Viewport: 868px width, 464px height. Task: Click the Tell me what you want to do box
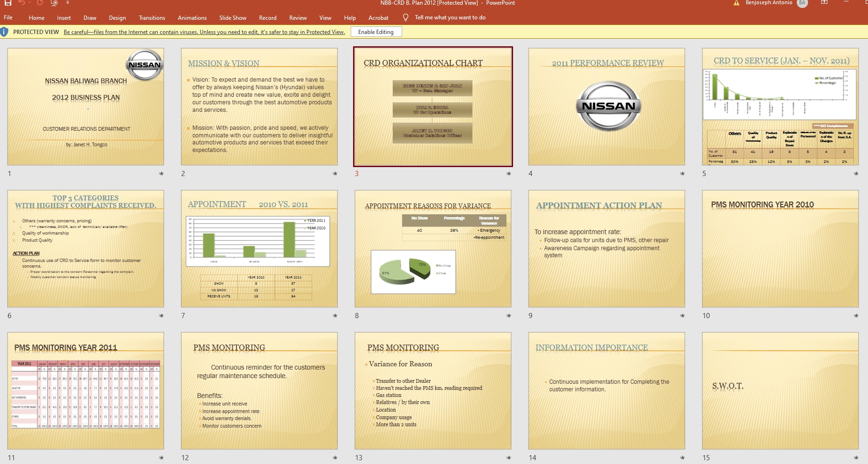point(450,17)
